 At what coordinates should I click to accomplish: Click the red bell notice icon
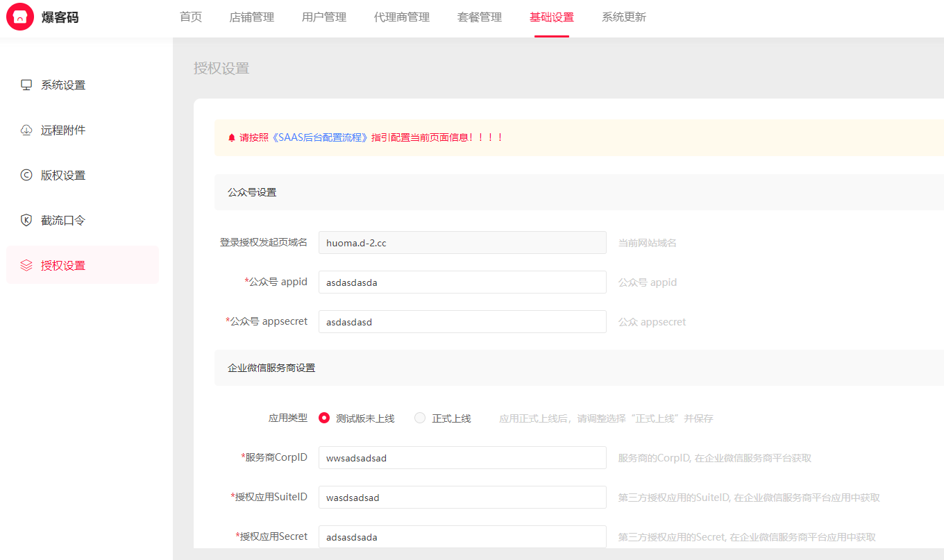(232, 137)
